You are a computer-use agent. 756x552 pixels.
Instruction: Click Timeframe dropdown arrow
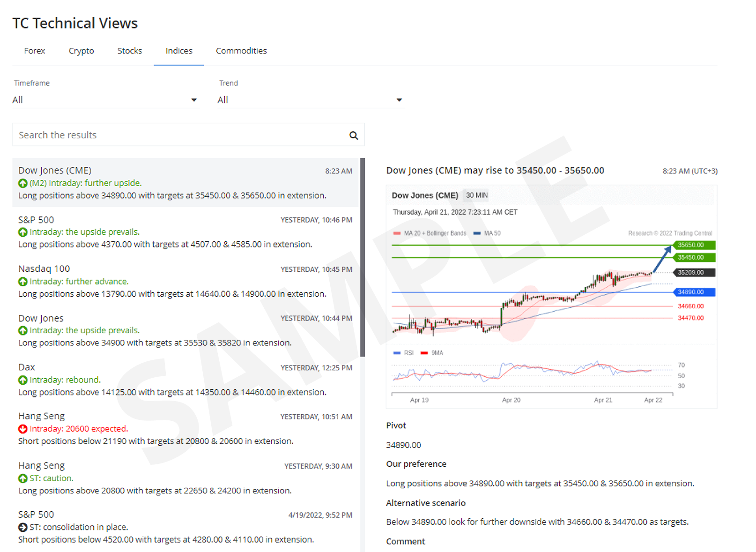[x=194, y=100]
